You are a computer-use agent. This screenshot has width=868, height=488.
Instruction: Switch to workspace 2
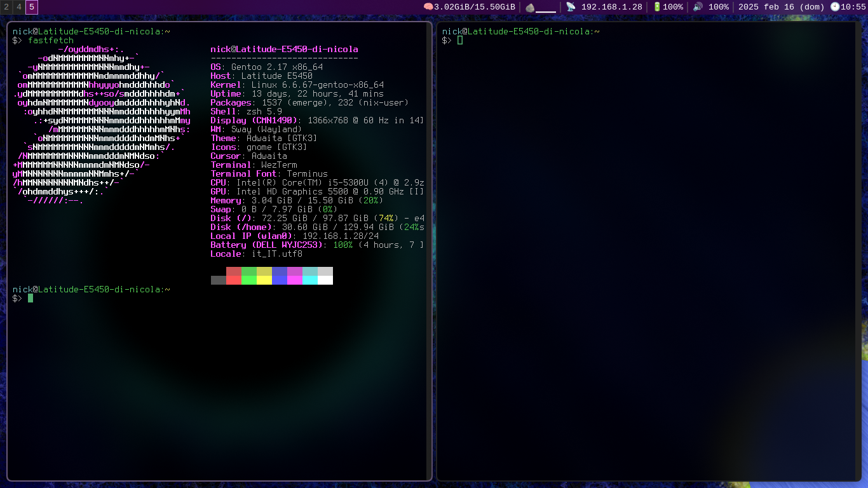[x=6, y=7]
